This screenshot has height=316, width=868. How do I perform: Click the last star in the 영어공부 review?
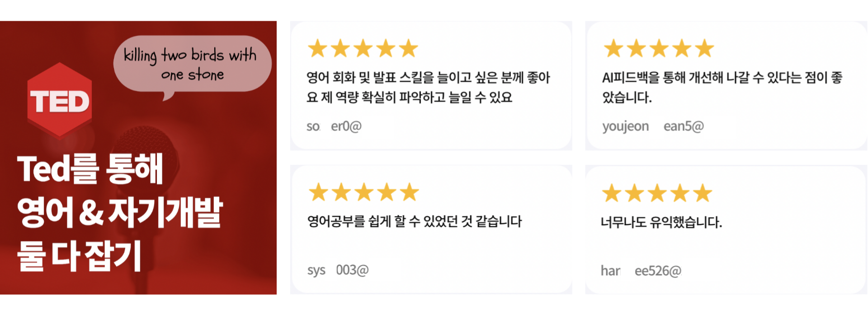[410, 192]
